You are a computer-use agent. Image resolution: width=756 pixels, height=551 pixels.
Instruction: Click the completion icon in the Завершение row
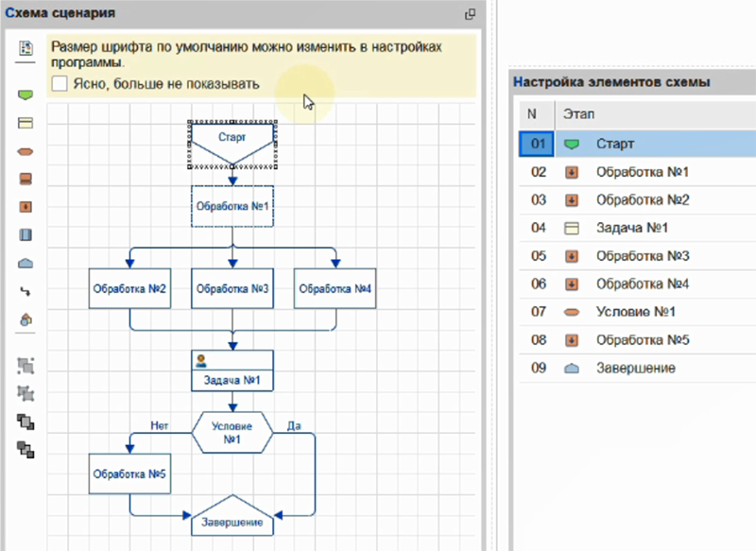click(x=572, y=369)
